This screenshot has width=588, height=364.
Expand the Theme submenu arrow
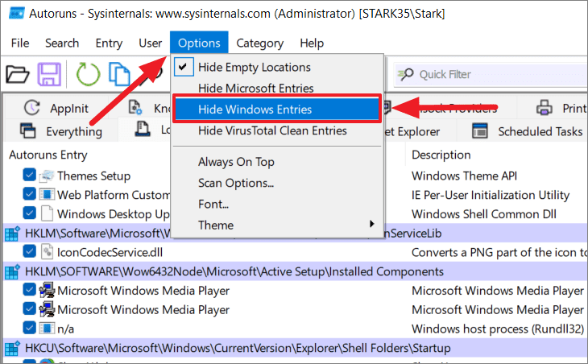coord(371,224)
